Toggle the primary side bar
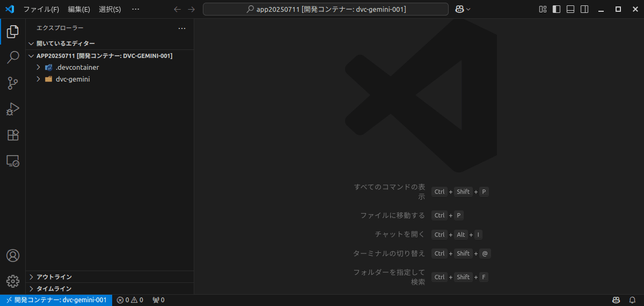 coord(557,9)
